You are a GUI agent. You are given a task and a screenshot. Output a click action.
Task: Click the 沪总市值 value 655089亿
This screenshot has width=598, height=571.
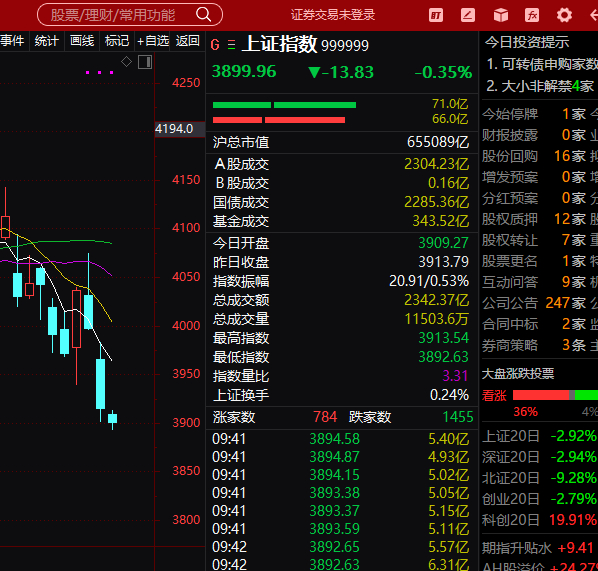point(438,142)
